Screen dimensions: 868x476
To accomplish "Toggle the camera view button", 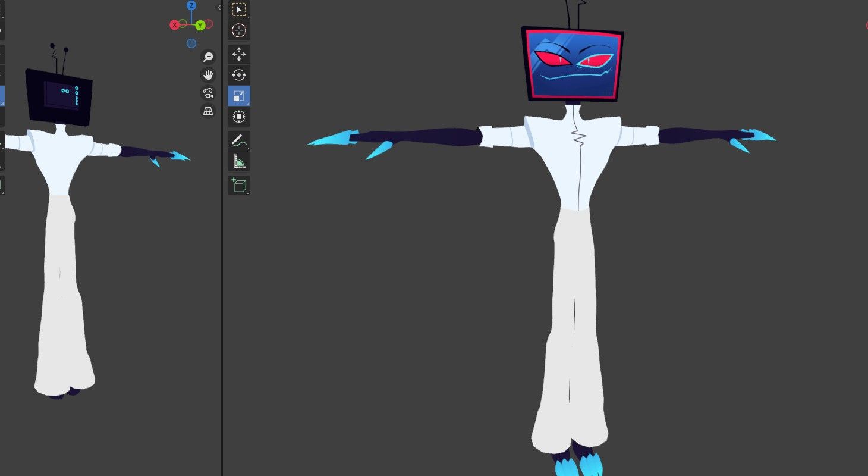I will [208, 93].
